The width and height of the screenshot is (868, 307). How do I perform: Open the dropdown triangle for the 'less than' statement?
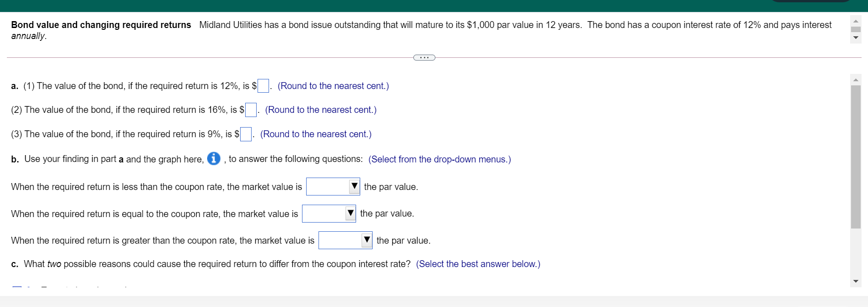coord(354,186)
